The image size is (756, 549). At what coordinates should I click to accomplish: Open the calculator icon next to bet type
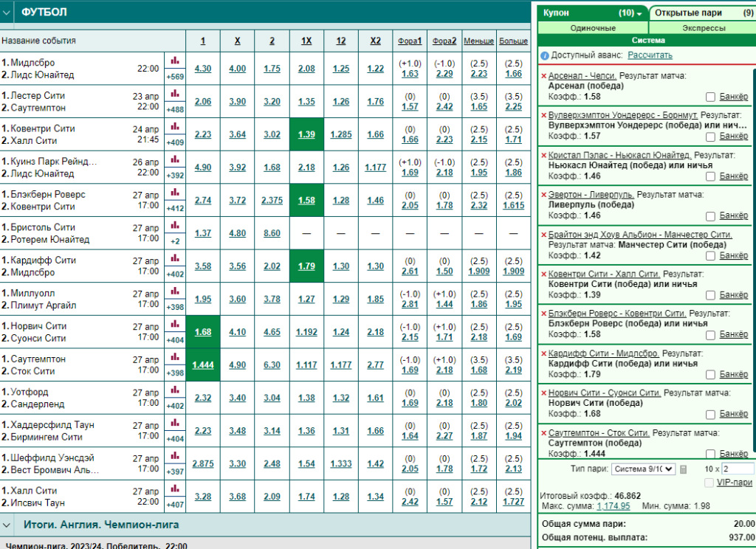tap(683, 469)
